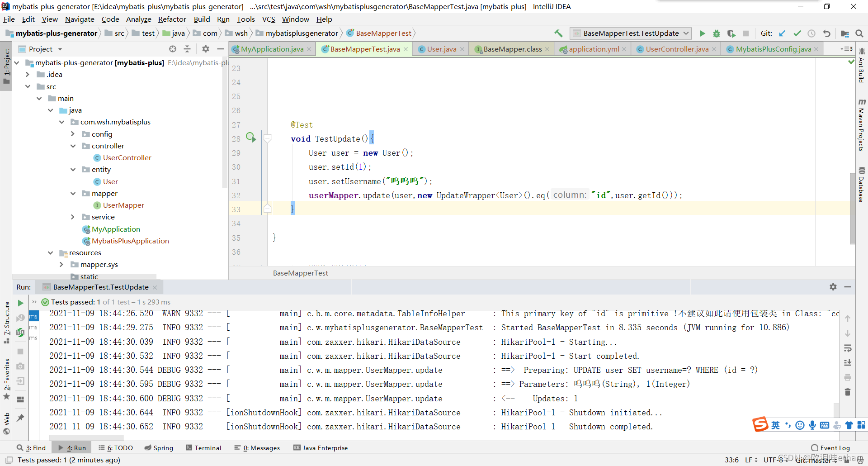Expand the .idea folder
The height and width of the screenshot is (466, 868).
coord(28,74)
